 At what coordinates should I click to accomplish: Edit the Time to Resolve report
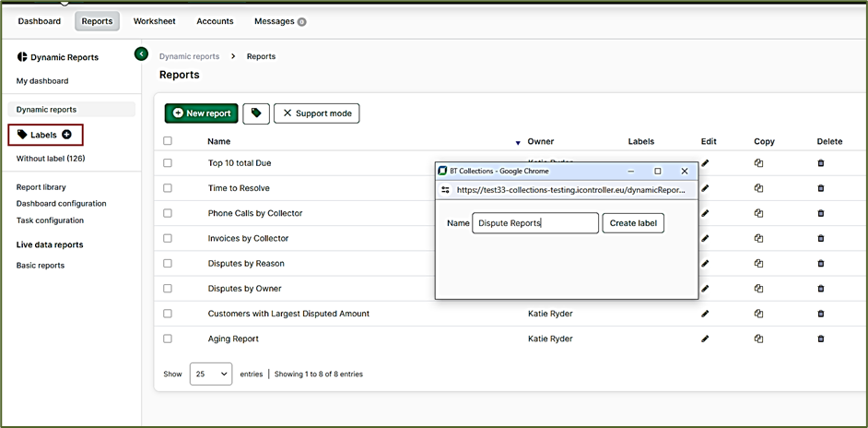705,188
